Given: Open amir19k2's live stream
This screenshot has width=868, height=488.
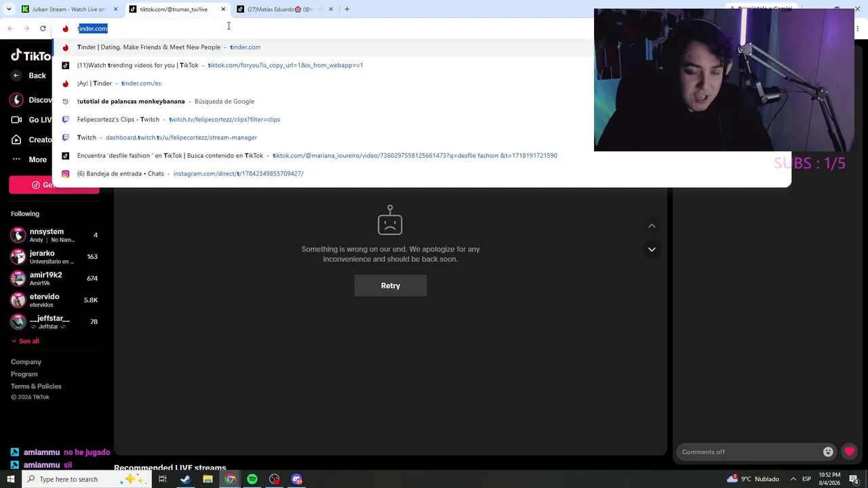Looking at the screenshot, I should (x=55, y=279).
